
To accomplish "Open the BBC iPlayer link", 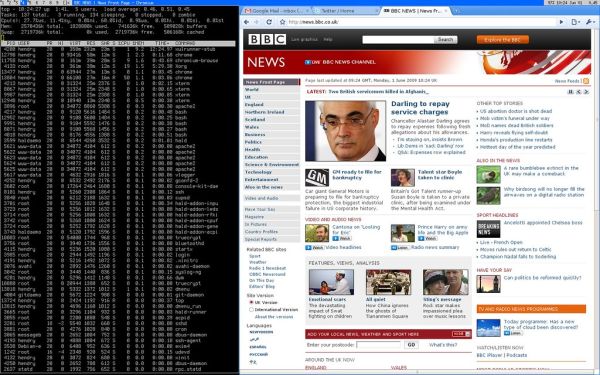I will (x=489, y=355).
